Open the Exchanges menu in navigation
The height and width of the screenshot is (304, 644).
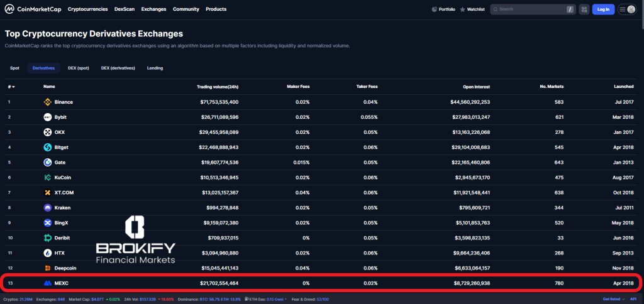click(154, 9)
